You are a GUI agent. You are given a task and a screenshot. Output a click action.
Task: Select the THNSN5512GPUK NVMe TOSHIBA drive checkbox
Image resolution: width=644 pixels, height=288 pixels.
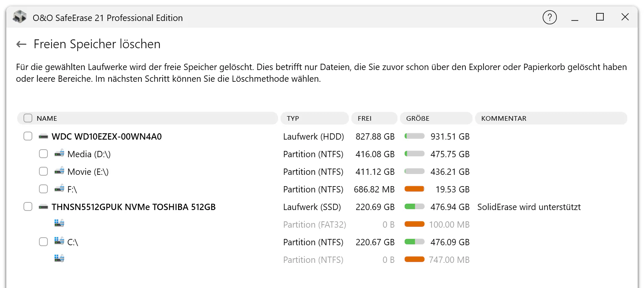(x=28, y=207)
